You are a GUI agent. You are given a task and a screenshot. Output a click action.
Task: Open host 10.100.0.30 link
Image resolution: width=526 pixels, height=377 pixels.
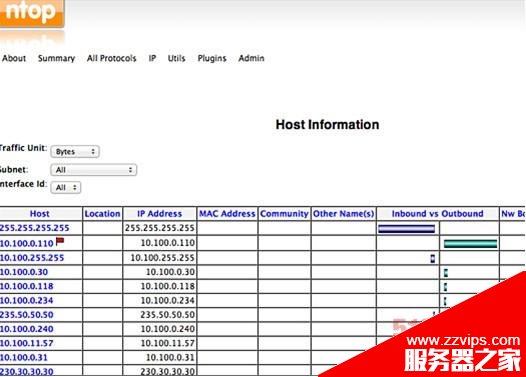pyautogui.click(x=24, y=272)
